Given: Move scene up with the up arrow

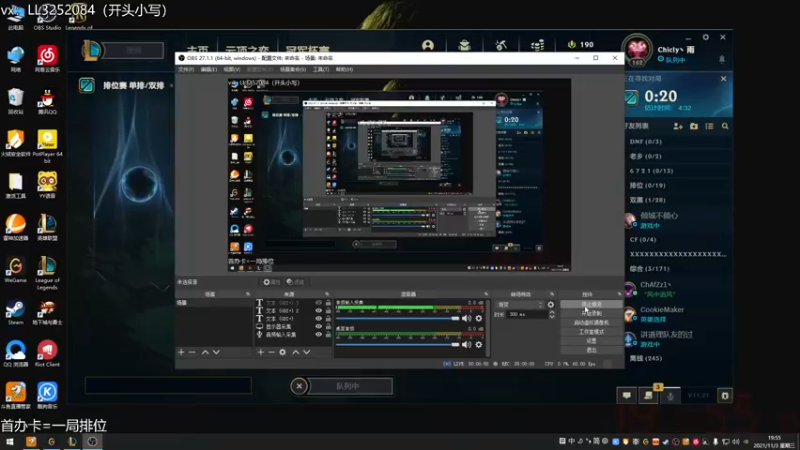Looking at the screenshot, I should pos(205,352).
